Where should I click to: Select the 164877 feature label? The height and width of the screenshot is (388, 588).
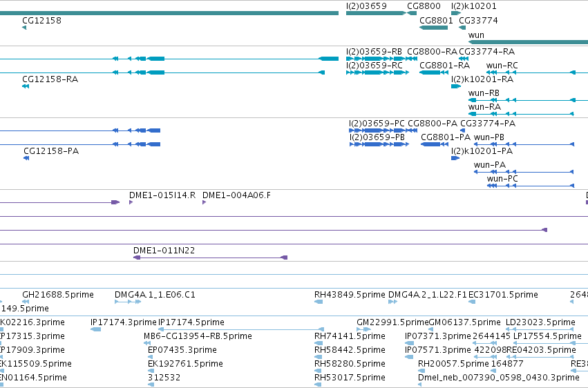507,364
